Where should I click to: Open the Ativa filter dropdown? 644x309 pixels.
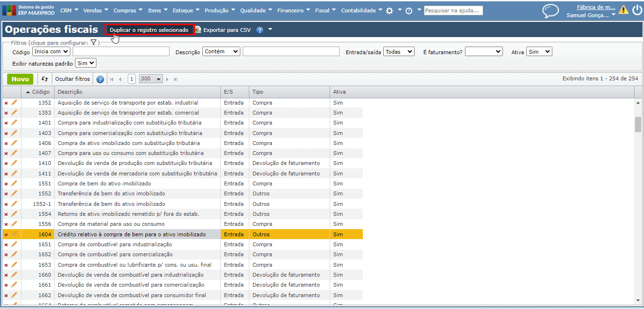tap(539, 51)
